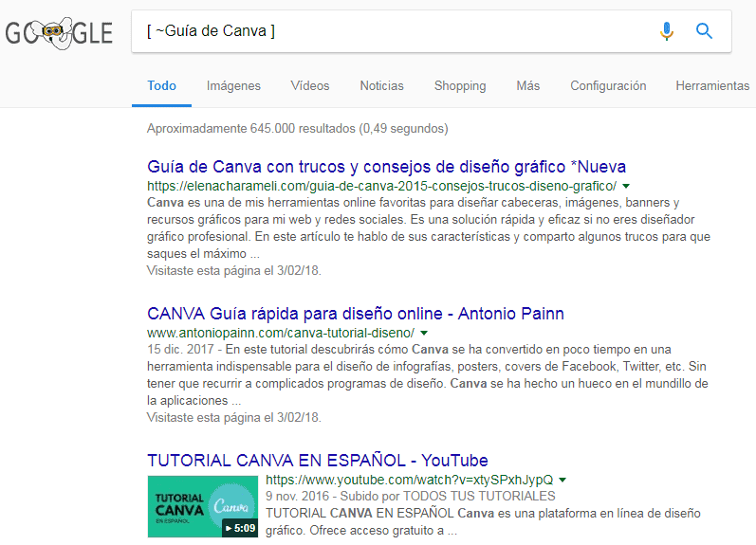Click the Tutorial Canva video thumbnail
This screenshot has width=756, height=545.
203,506
